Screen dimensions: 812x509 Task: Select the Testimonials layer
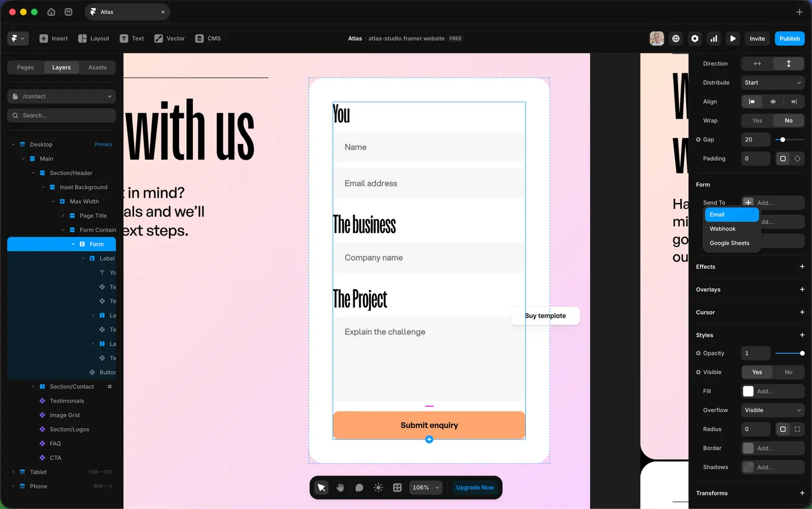(x=67, y=401)
